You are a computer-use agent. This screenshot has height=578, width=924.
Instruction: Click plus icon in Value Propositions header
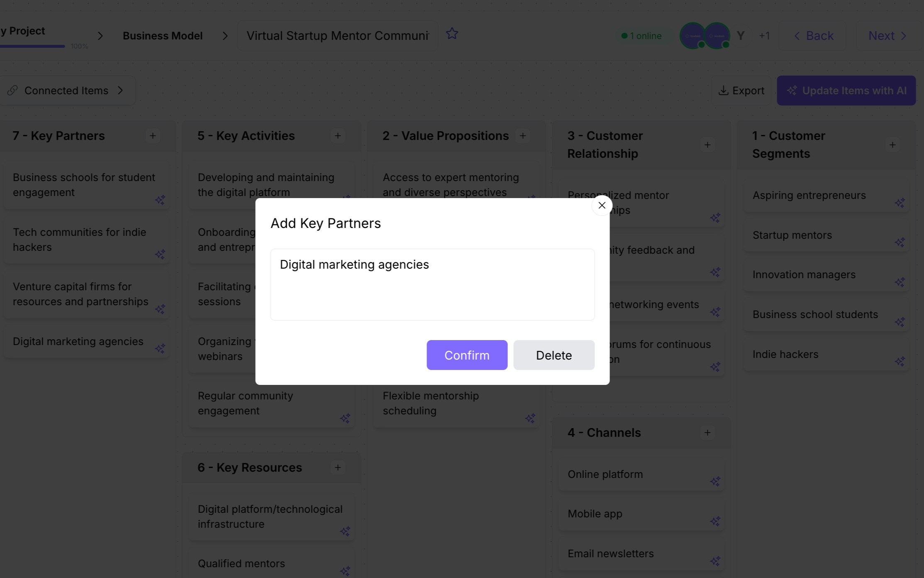[523, 136]
